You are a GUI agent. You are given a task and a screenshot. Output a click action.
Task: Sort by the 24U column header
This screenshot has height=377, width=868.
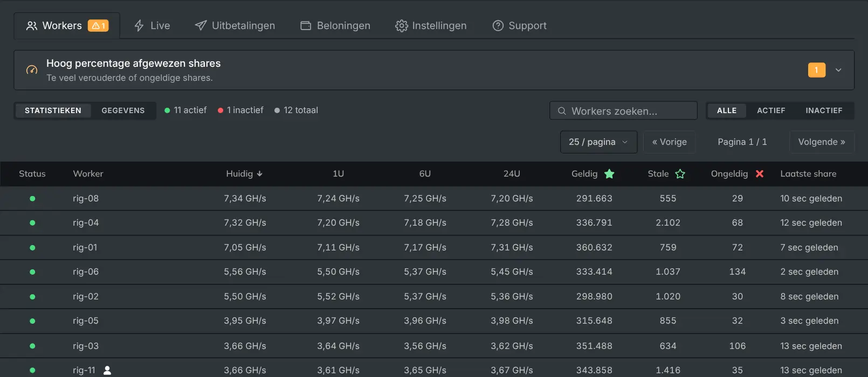[x=512, y=174]
